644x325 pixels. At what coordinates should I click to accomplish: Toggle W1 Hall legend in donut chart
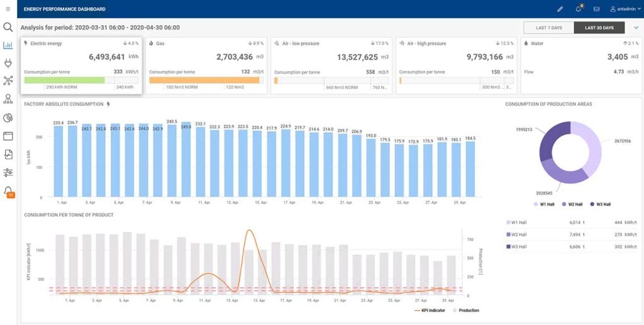(544, 204)
